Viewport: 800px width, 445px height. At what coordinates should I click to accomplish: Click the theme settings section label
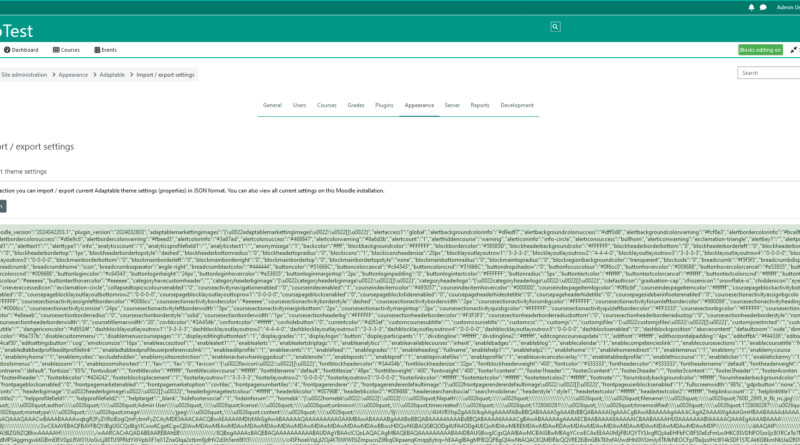click(x=23, y=171)
